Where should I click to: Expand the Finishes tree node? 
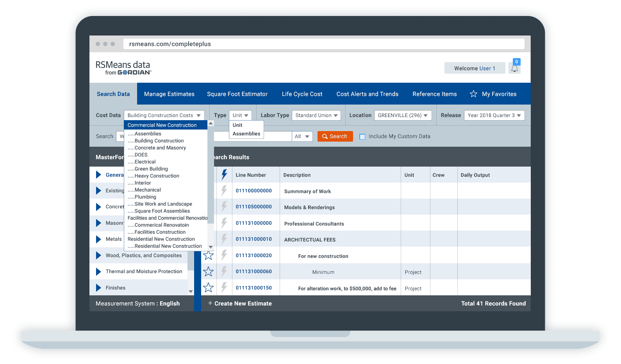pos(98,288)
